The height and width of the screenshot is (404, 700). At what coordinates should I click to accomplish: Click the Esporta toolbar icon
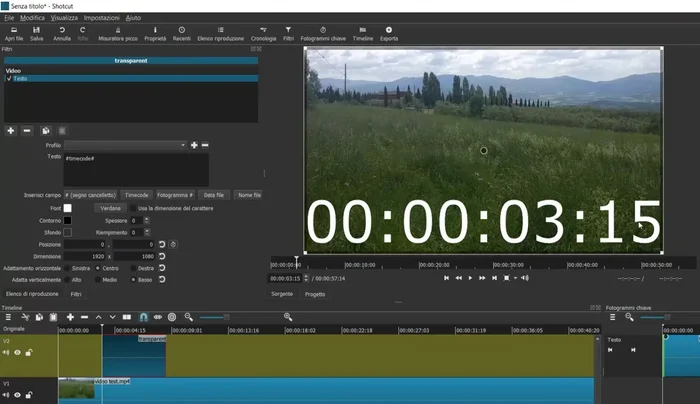tap(388, 33)
